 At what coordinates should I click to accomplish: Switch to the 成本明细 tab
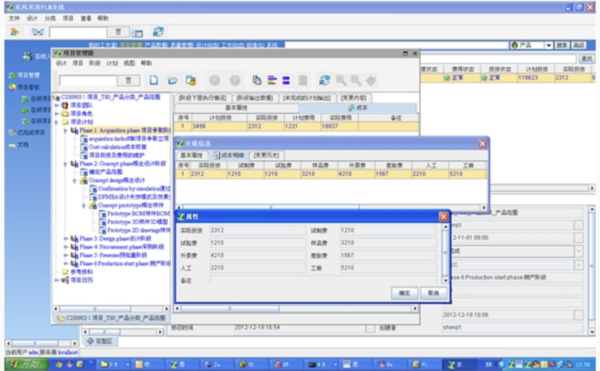pyautogui.click(x=228, y=155)
